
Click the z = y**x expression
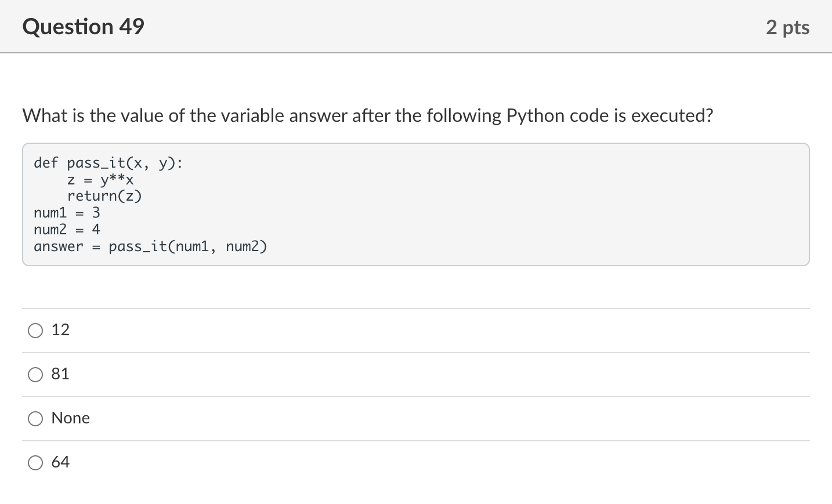pyautogui.click(x=100, y=180)
